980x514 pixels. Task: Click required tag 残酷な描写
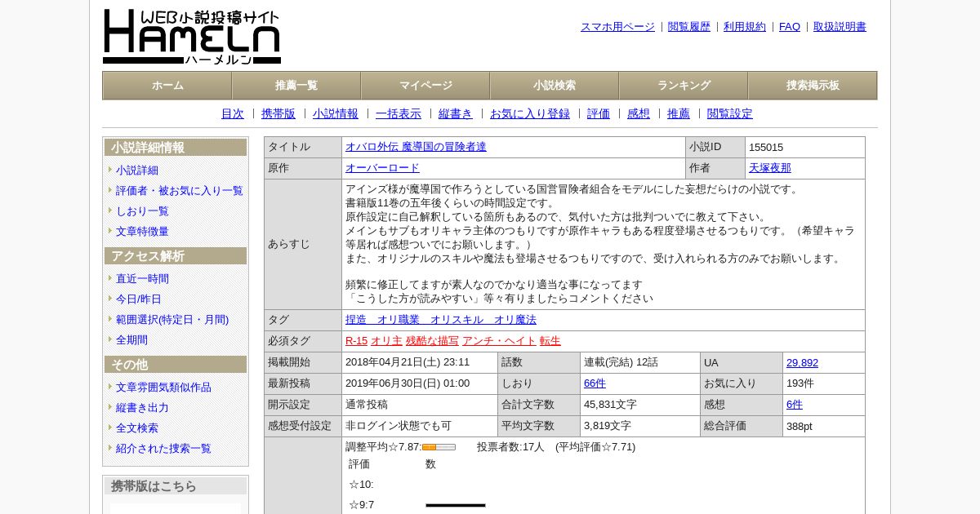[x=432, y=341]
